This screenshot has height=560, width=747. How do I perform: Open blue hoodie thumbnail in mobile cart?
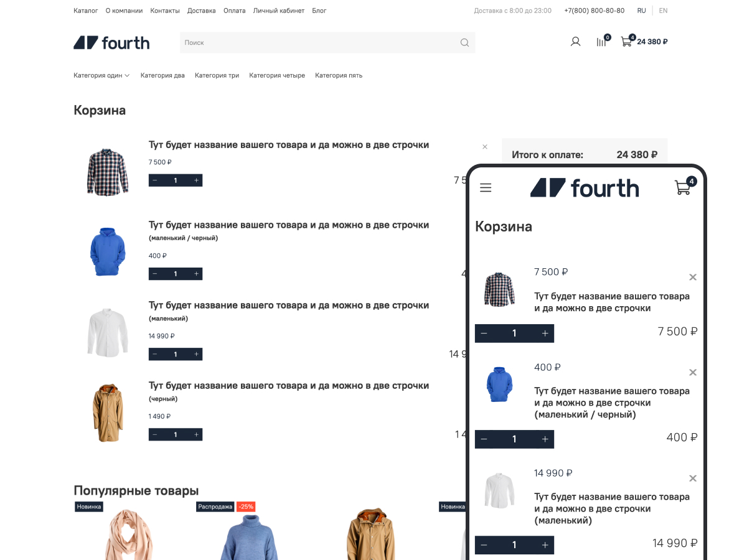click(499, 385)
